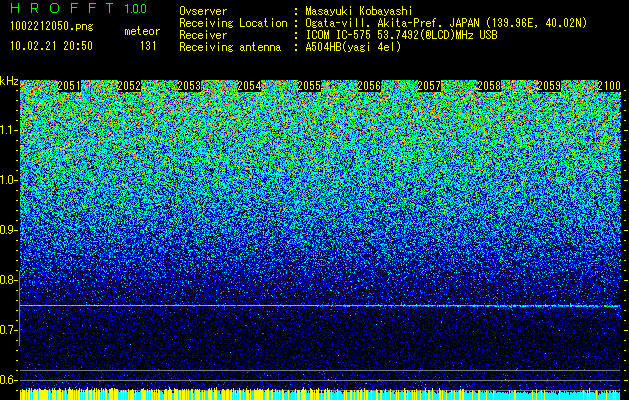The width and height of the screenshot is (629, 400).
Task: Click time marker 2100
Action: 609,86
